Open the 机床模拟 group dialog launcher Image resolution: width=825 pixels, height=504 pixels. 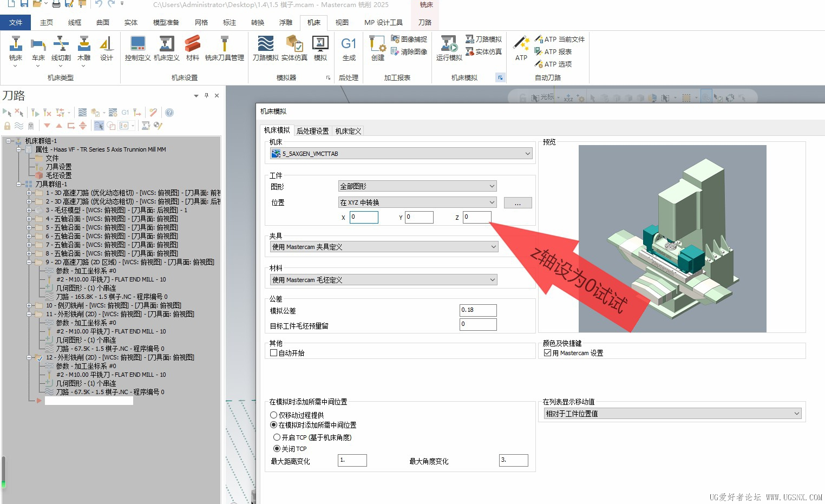click(500, 78)
